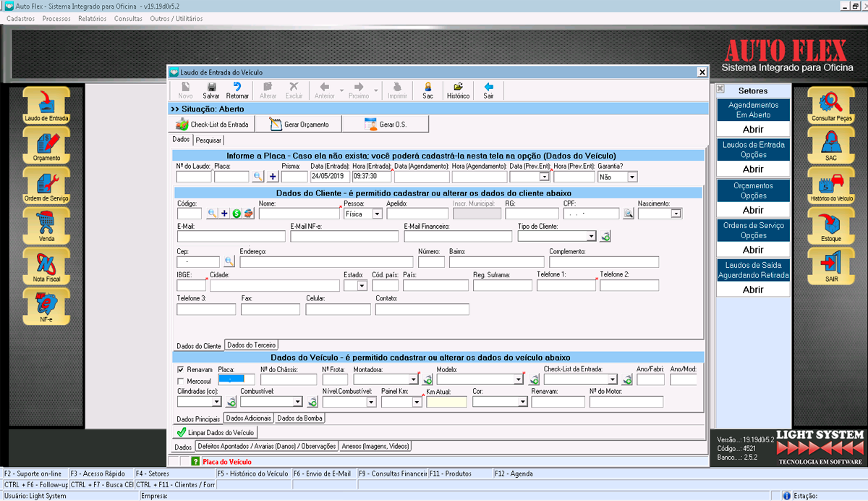The image size is (868, 501).
Task: Enable the Mercosul checkbox
Action: pyautogui.click(x=181, y=381)
